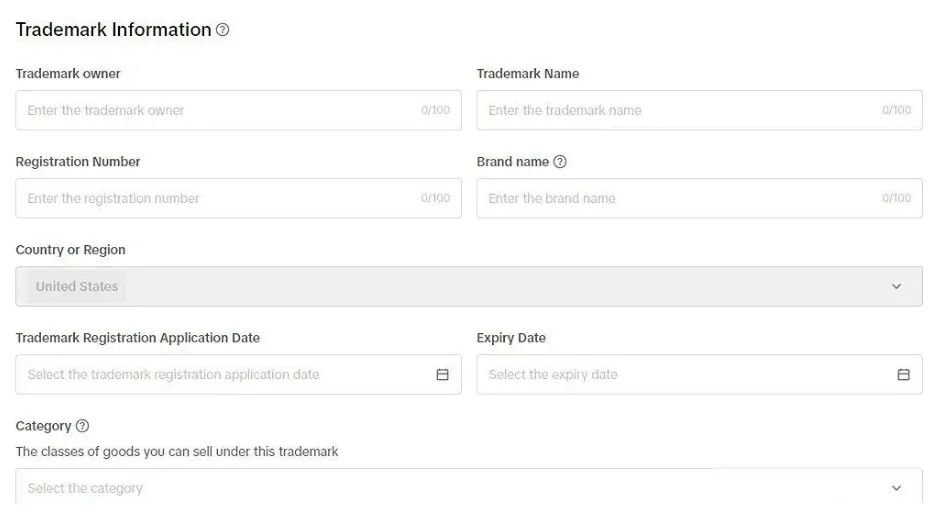The height and width of the screenshot is (518, 936).
Task: Open calendar icon for Expiry Date
Action: point(903,374)
